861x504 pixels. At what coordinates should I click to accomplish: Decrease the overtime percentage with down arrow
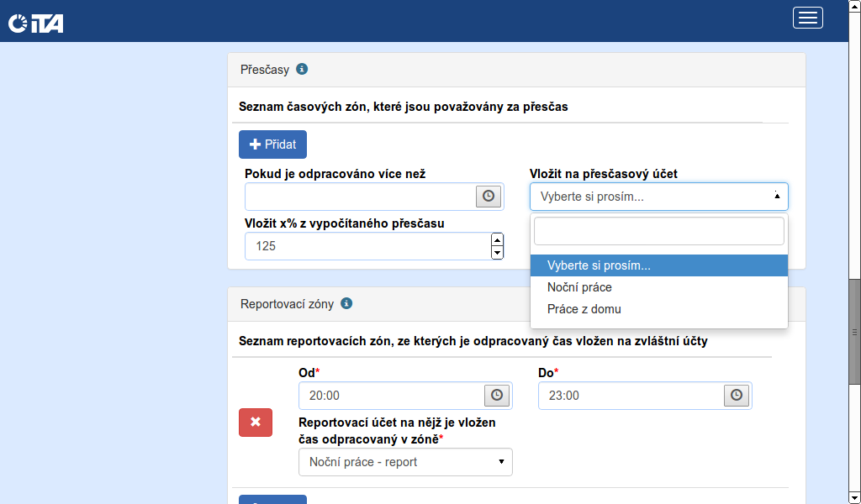(x=497, y=253)
